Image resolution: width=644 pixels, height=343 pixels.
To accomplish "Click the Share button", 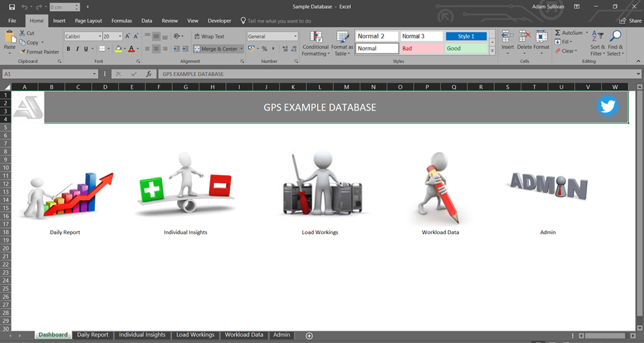I will click(630, 21).
